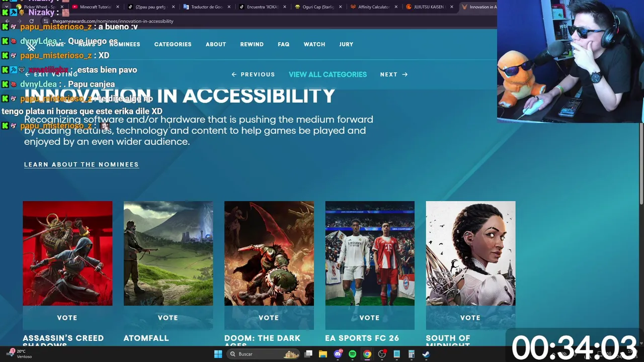Open LEARN ABOUT THE NOMINEES link
This screenshot has width=644, height=362.
click(x=81, y=164)
